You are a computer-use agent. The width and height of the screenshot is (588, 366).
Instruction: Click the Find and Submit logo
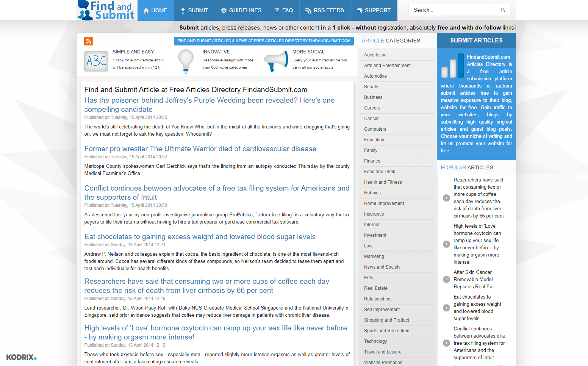[106, 10]
